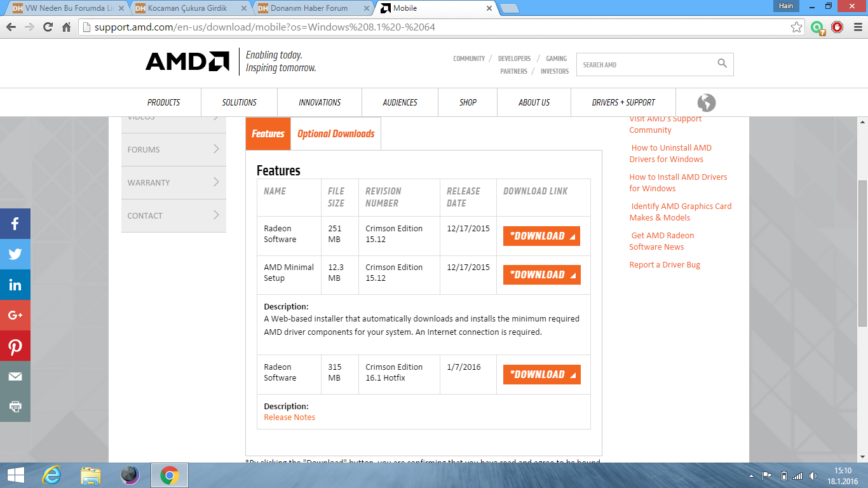Click the volume icon in system tray
868x488 pixels.
pos(813,476)
